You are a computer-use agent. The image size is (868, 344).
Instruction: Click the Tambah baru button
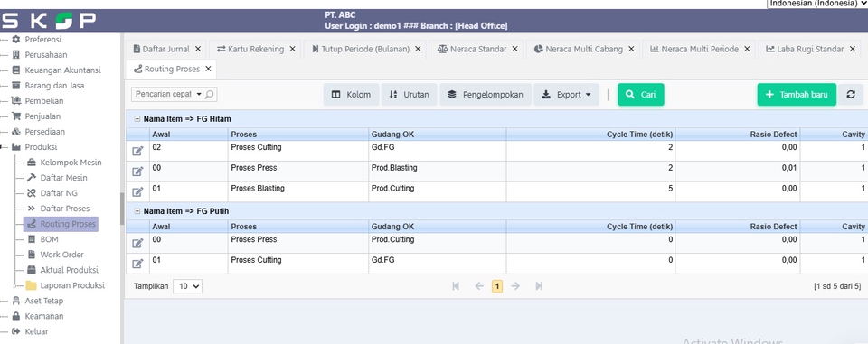[x=797, y=95]
